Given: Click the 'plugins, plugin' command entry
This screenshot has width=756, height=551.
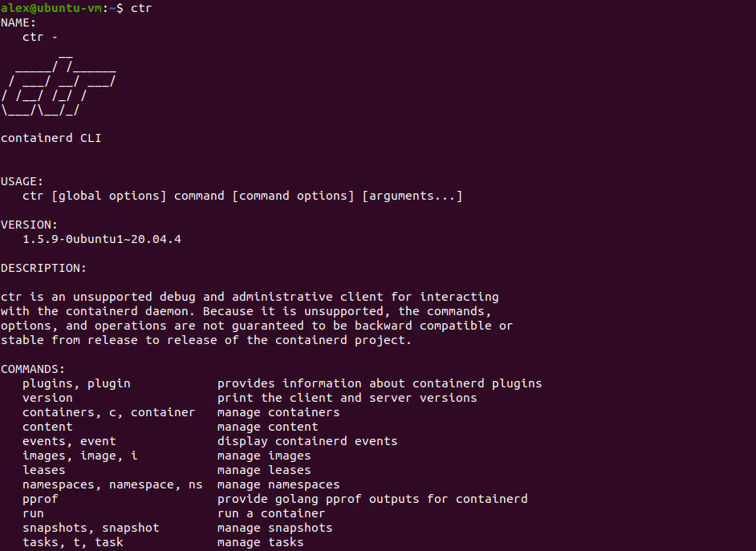Looking at the screenshot, I should (x=76, y=384).
